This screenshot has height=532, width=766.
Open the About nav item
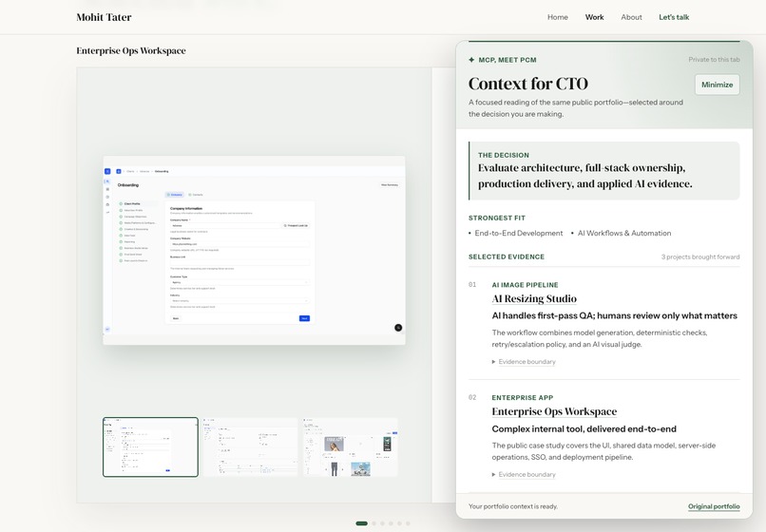pyautogui.click(x=631, y=17)
